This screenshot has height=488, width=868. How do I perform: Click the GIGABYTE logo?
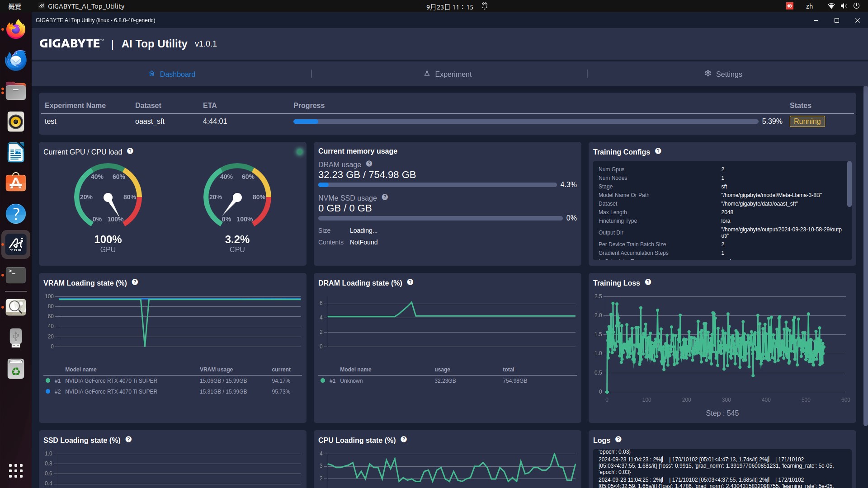(x=71, y=43)
